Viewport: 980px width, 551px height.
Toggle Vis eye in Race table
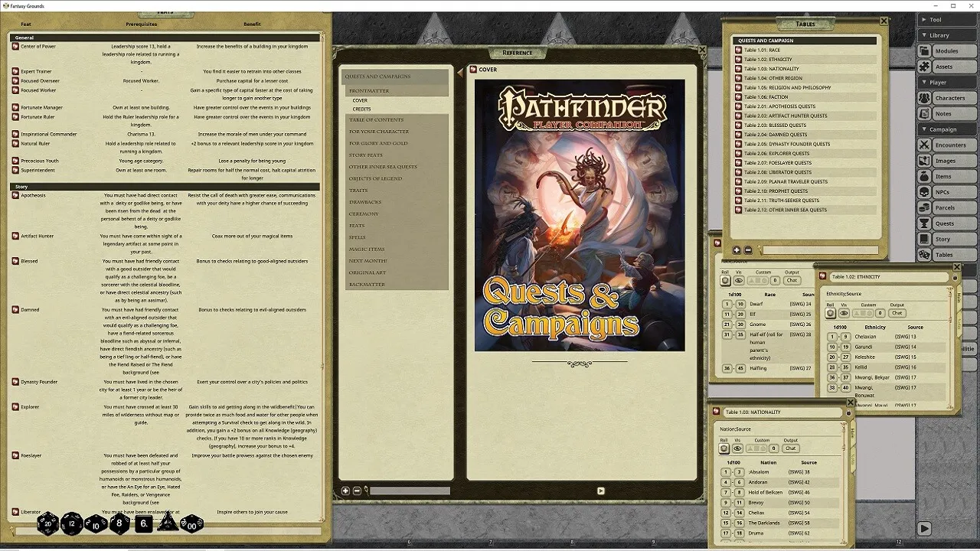coord(739,280)
